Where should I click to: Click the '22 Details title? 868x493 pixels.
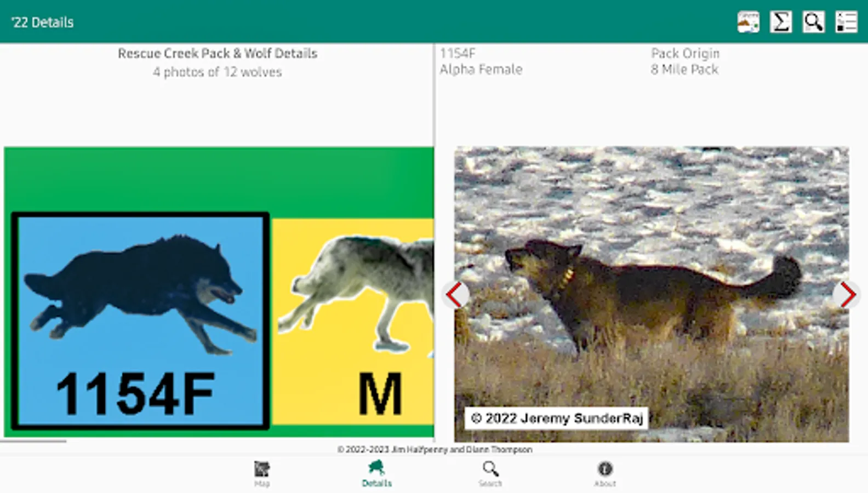click(42, 22)
